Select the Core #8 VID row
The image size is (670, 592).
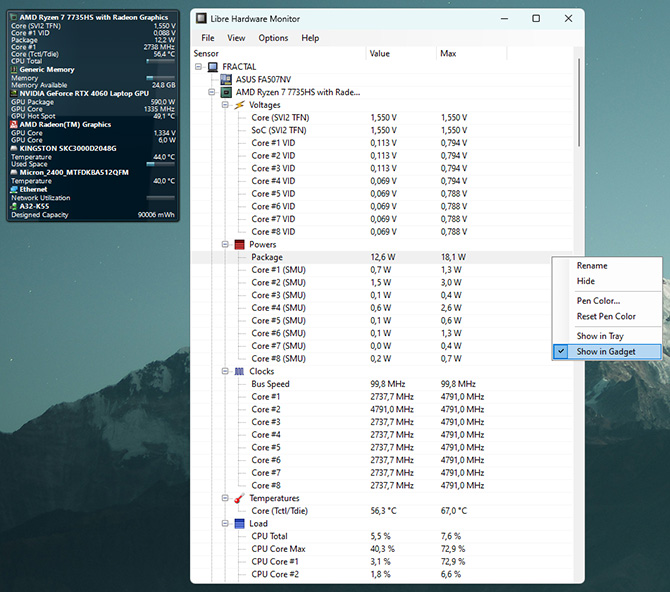click(x=382, y=232)
